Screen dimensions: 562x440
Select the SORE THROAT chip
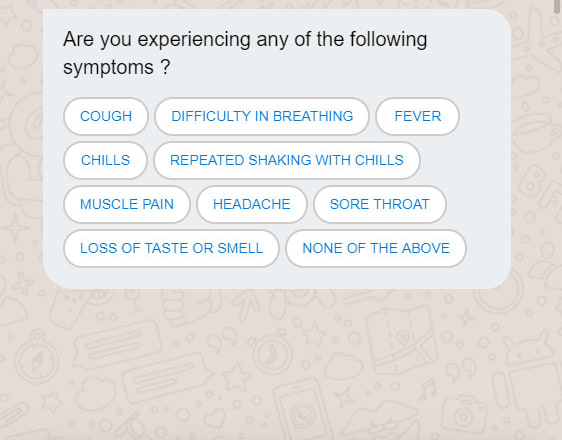(x=380, y=204)
